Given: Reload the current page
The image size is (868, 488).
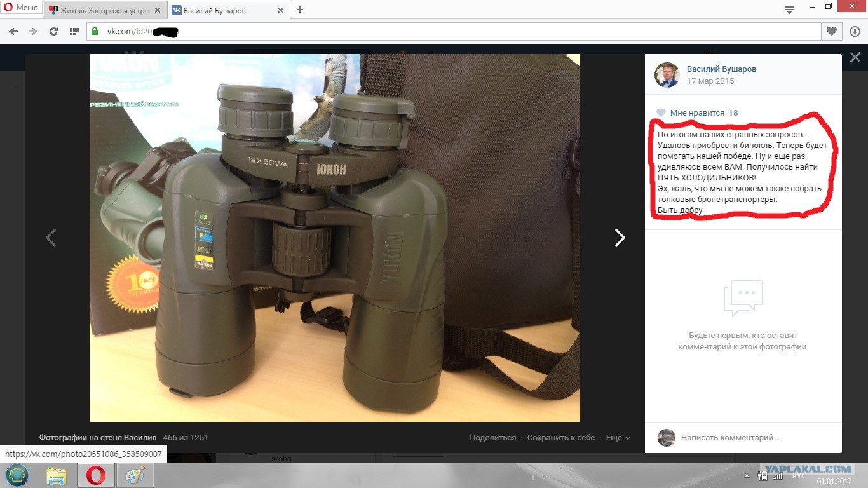Looking at the screenshot, I should pos(53,31).
